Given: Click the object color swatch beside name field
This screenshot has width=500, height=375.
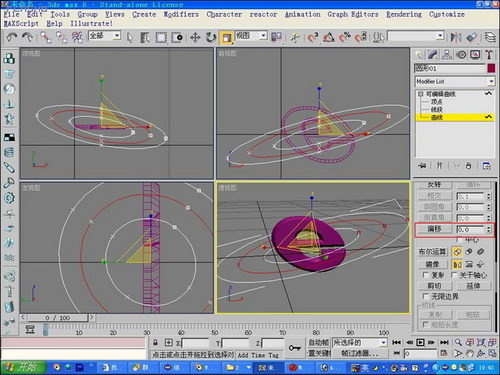Looking at the screenshot, I should 491,68.
